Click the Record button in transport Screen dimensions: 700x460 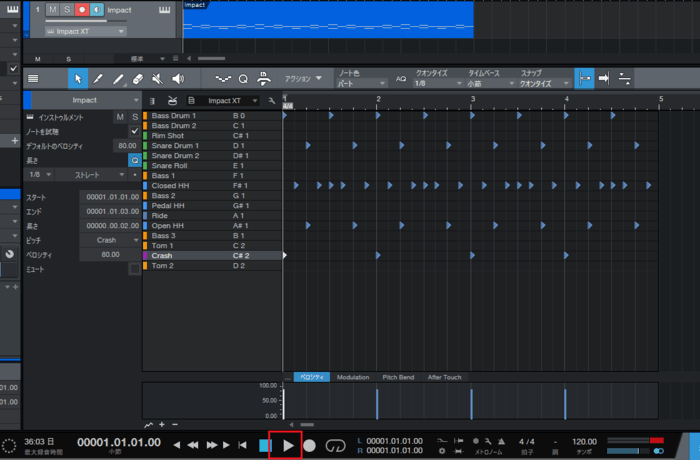point(310,445)
